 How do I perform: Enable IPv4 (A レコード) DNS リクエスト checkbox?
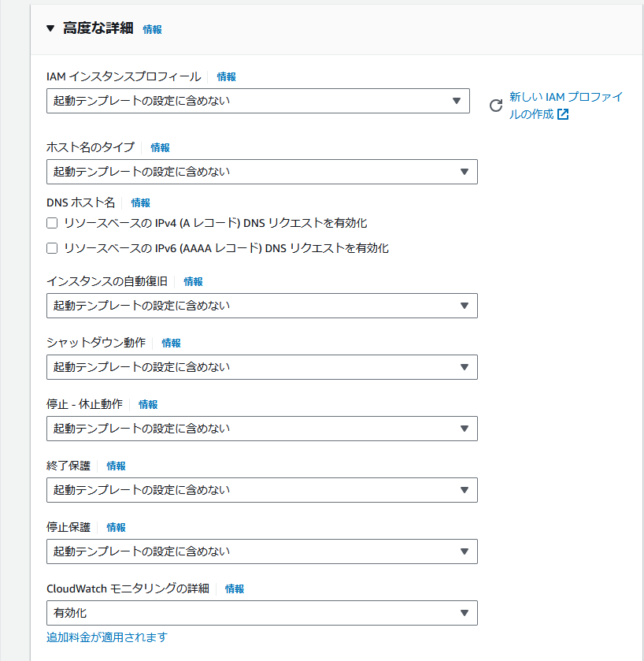pos(52,223)
